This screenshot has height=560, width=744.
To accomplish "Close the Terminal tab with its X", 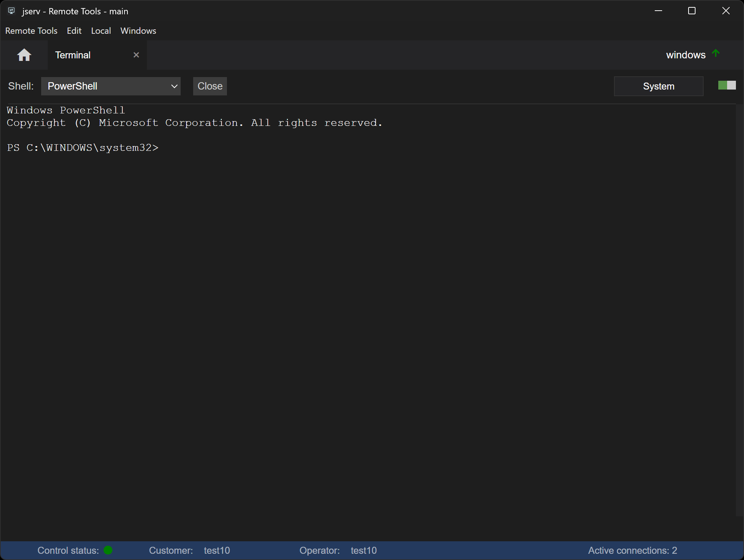I will pyautogui.click(x=136, y=55).
